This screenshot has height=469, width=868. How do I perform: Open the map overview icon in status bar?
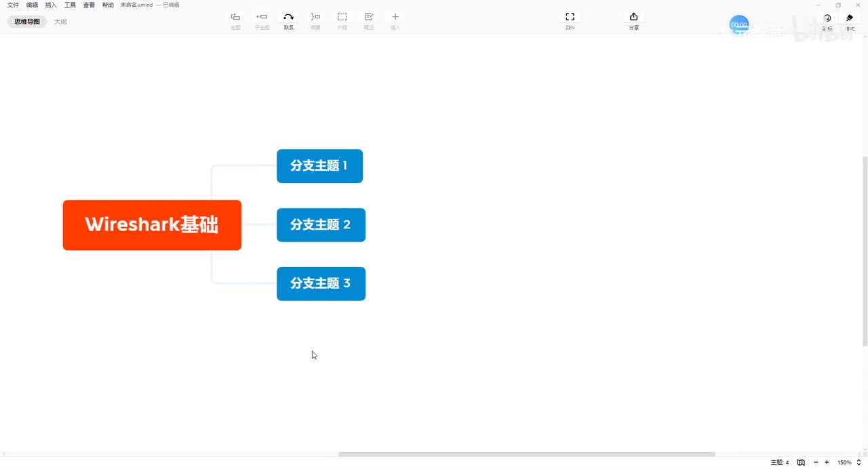(x=801, y=462)
